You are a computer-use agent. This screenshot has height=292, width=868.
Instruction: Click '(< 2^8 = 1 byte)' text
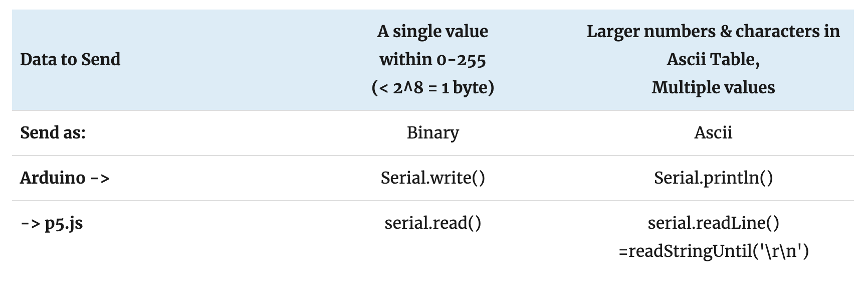(432, 87)
